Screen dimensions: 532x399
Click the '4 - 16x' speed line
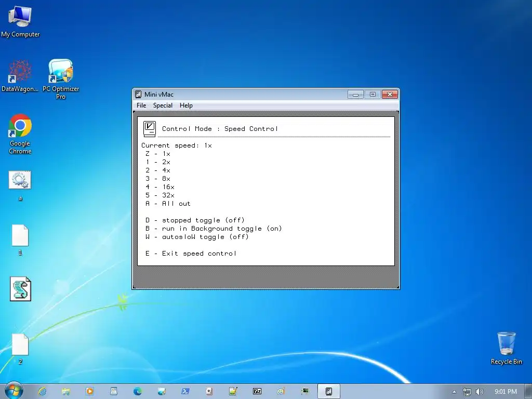[x=160, y=187]
